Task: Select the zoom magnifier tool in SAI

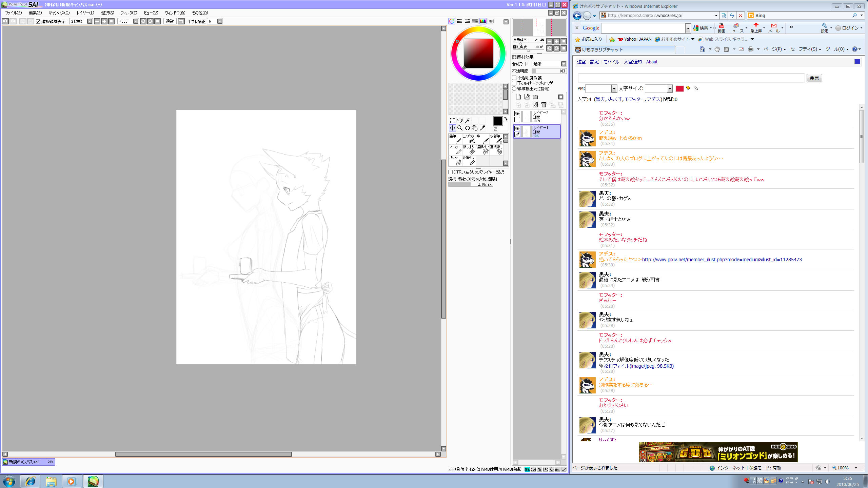Action: pos(460,128)
